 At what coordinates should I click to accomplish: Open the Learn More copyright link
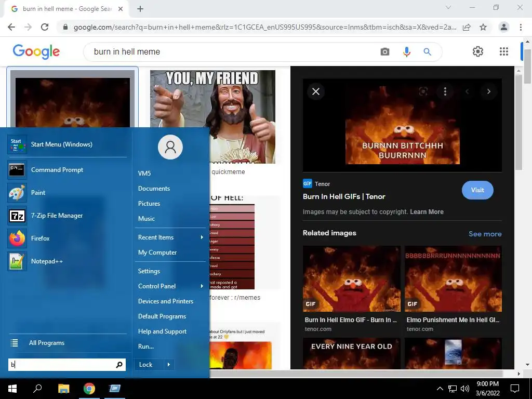[x=427, y=212]
